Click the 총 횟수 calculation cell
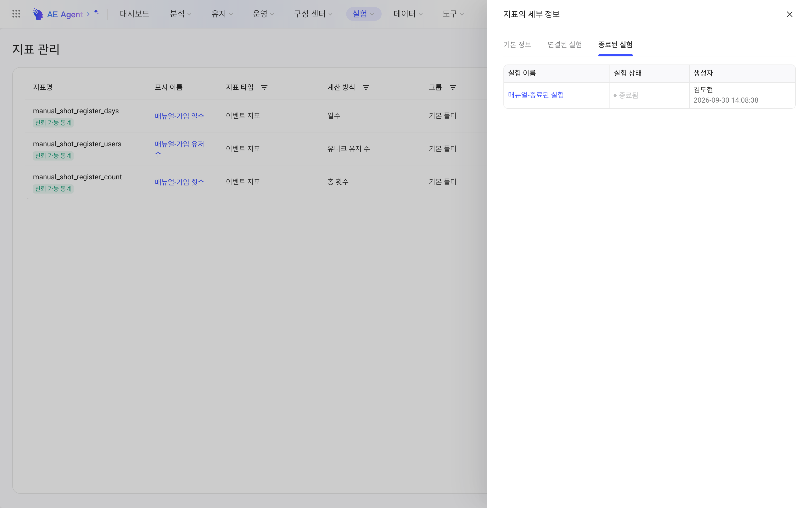The height and width of the screenshot is (508, 812). (338, 182)
